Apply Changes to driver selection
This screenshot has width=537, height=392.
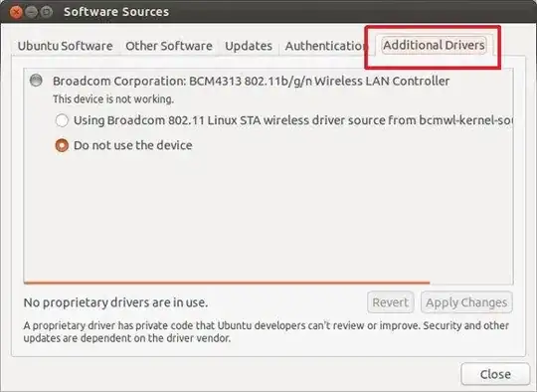coord(466,302)
